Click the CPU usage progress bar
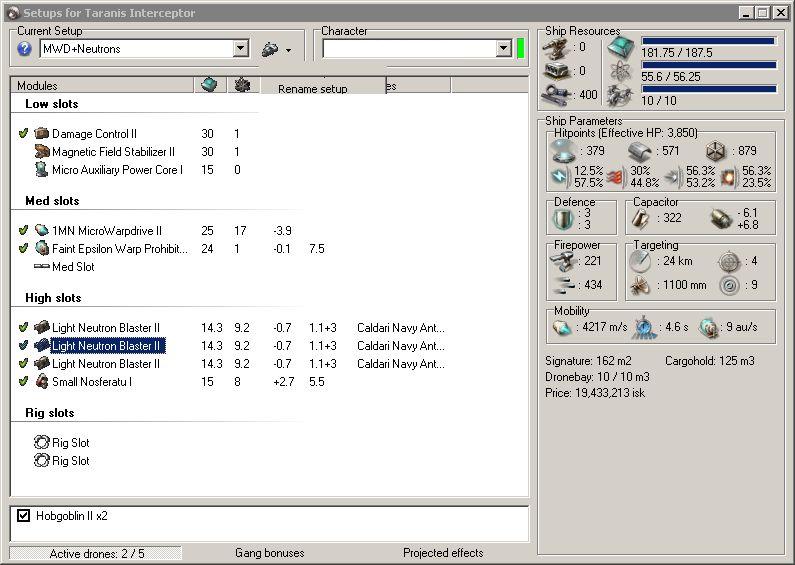Viewport: 795px width, 565px height. pos(708,41)
